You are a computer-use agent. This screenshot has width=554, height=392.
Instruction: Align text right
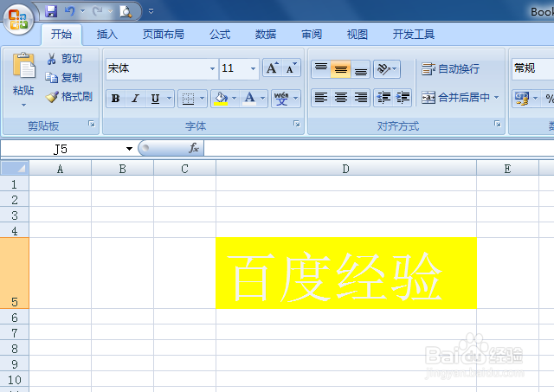pos(361,98)
